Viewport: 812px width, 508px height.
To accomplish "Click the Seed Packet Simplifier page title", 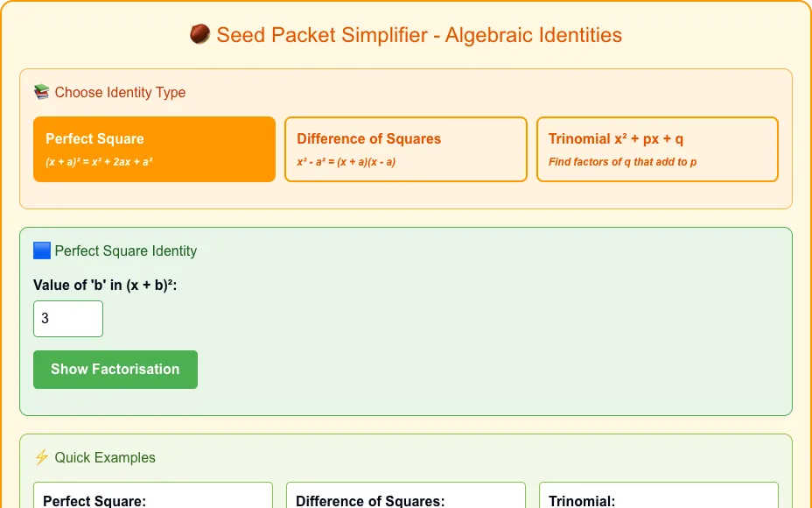I will pyautogui.click(x=419, y=35).
